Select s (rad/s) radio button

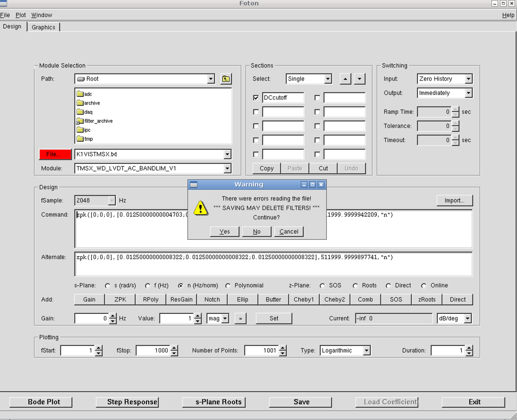(x=108, y=286)
